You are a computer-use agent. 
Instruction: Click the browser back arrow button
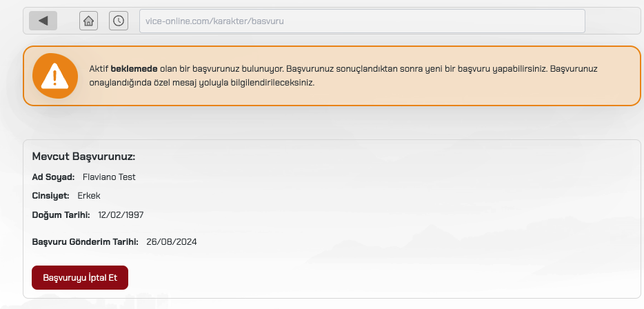(43, 21)
